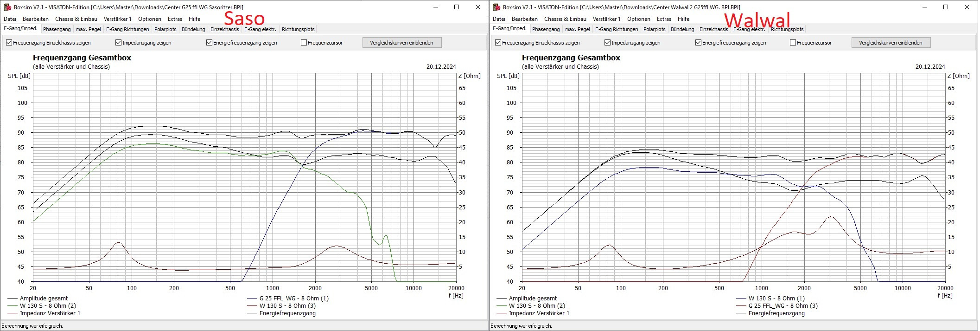This screenshot has height=331, width=980.
Task: Open 'Verstärker 1' menu in Walwal window
Action: coord(606,19)
